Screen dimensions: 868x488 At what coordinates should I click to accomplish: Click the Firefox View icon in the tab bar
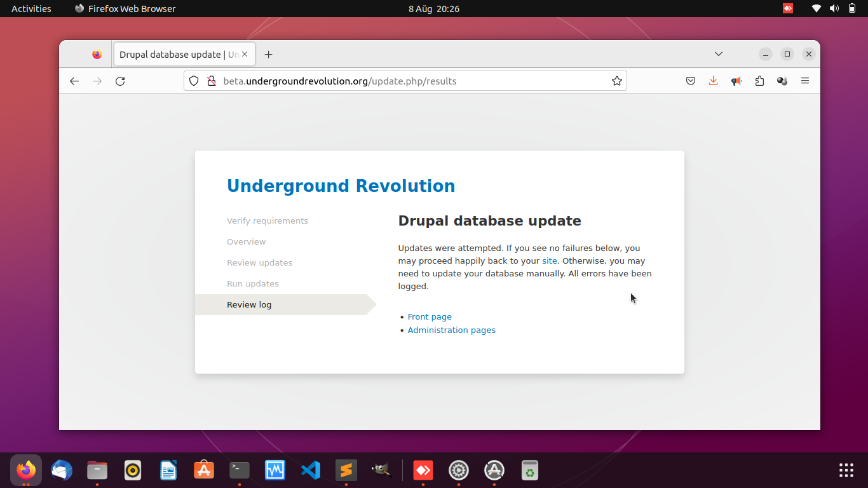97,55
